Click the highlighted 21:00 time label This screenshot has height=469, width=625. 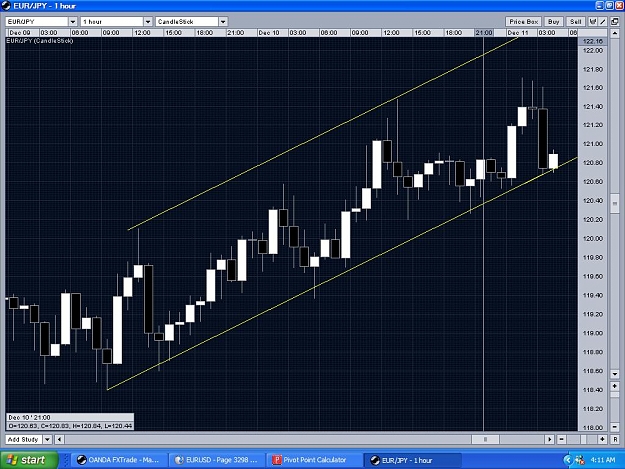[x=484, y=33]
